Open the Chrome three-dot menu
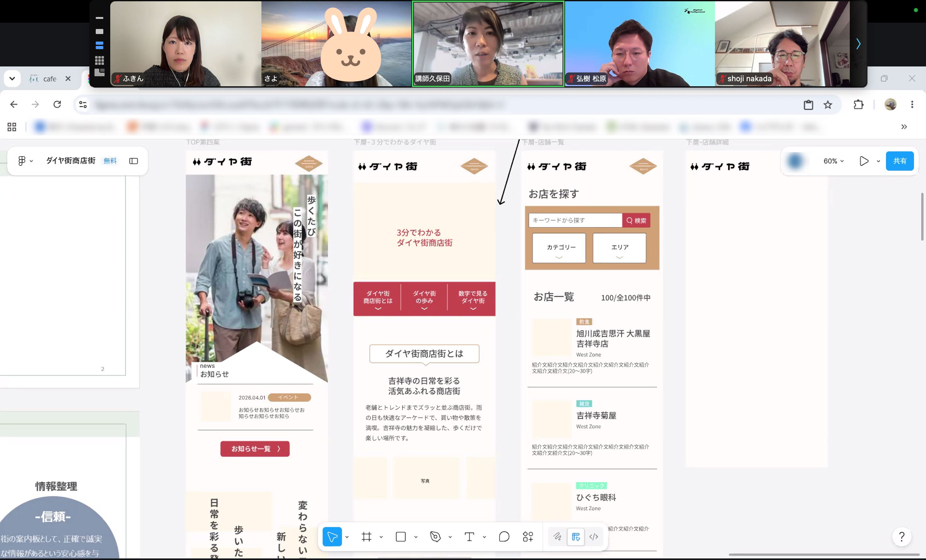Image resolution: width=926 pixels, height=560 pixels. 912,105
